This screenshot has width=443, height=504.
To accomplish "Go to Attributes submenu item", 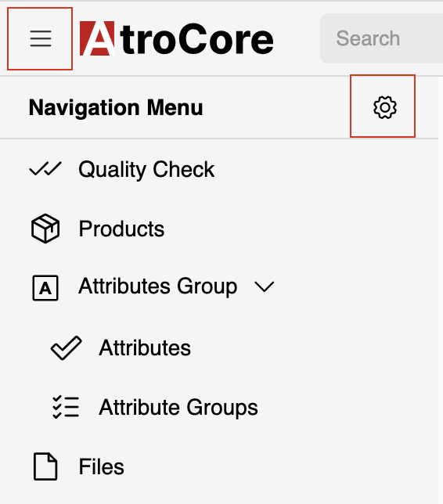I will (145, 347).
